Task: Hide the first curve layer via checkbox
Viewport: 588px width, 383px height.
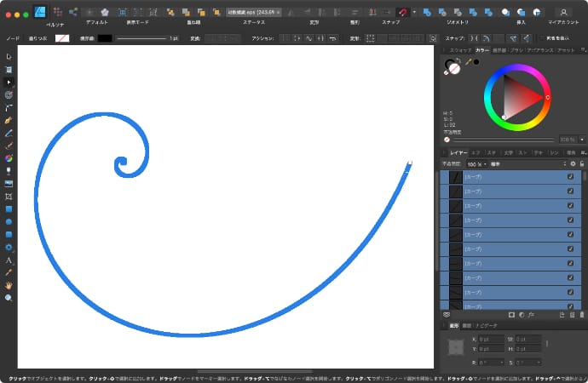Action: click(x=571, y=177)
